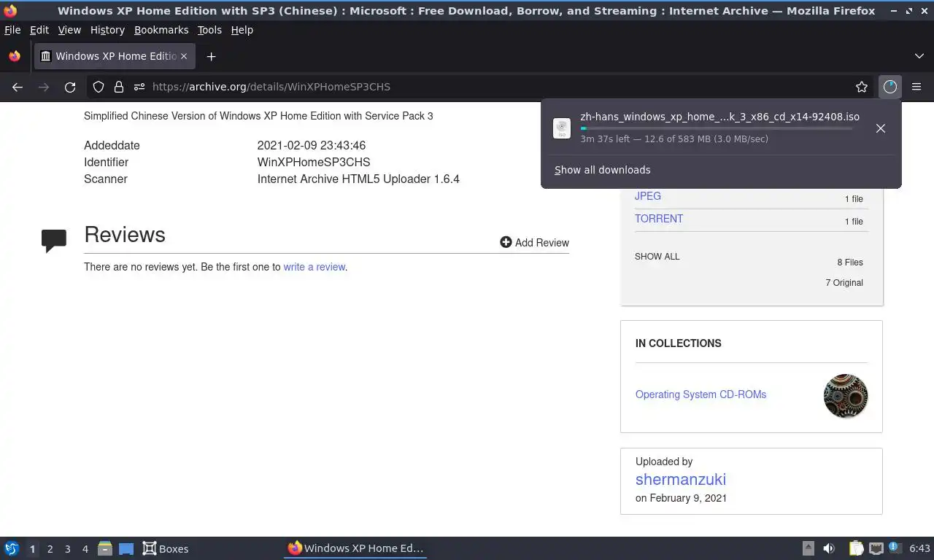Image resolution: width=934 pixels, height=560 pixels.
Task: Open the network tray icon
Action: pyautogui.click(x=876, y=548)
